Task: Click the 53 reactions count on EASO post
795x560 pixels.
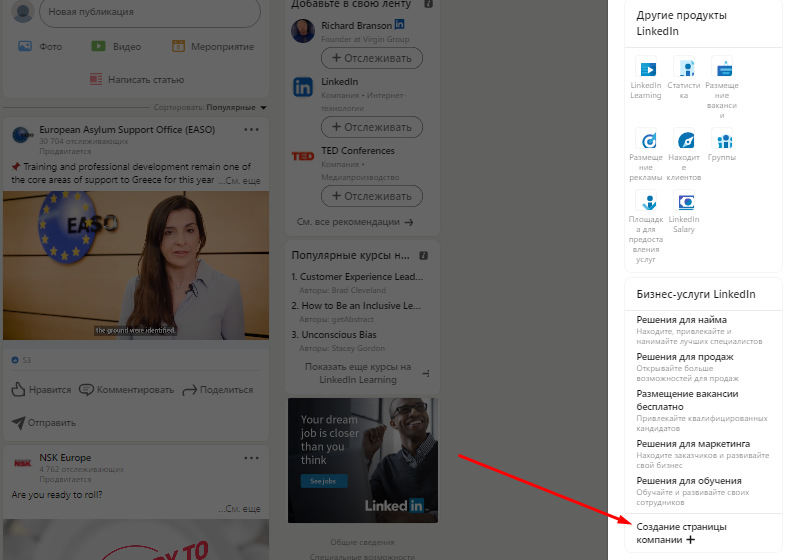Action: click(21, 360)
